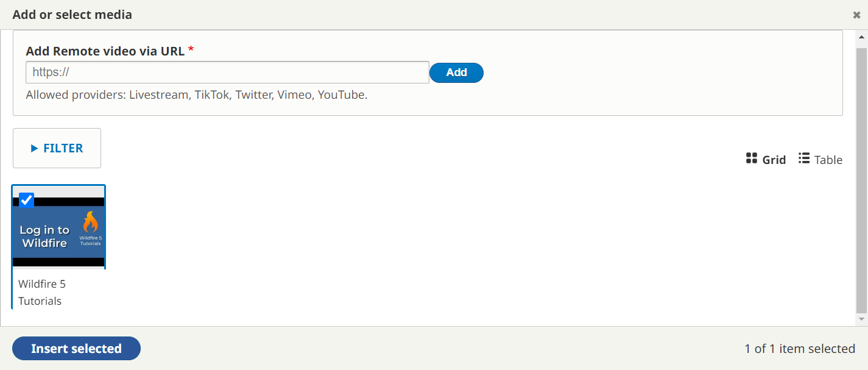Close the Add or select media dialog
This screenshot has height=370, width=868.
point(856,15)
